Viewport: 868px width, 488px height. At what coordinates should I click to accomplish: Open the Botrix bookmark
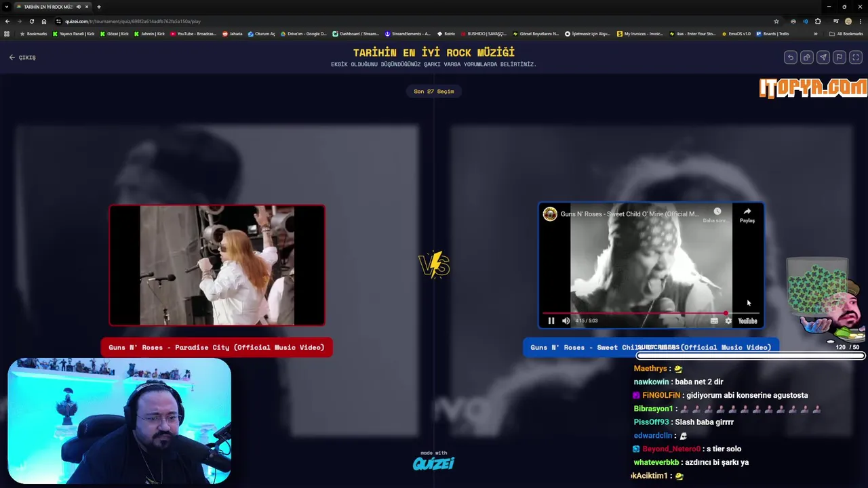tap(446, 34)
